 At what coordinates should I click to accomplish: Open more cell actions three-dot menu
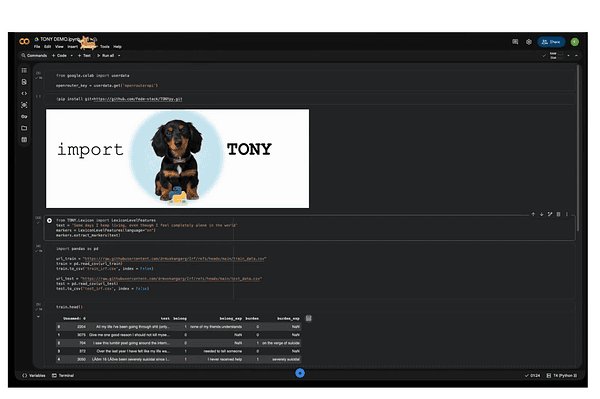point(567,214)
